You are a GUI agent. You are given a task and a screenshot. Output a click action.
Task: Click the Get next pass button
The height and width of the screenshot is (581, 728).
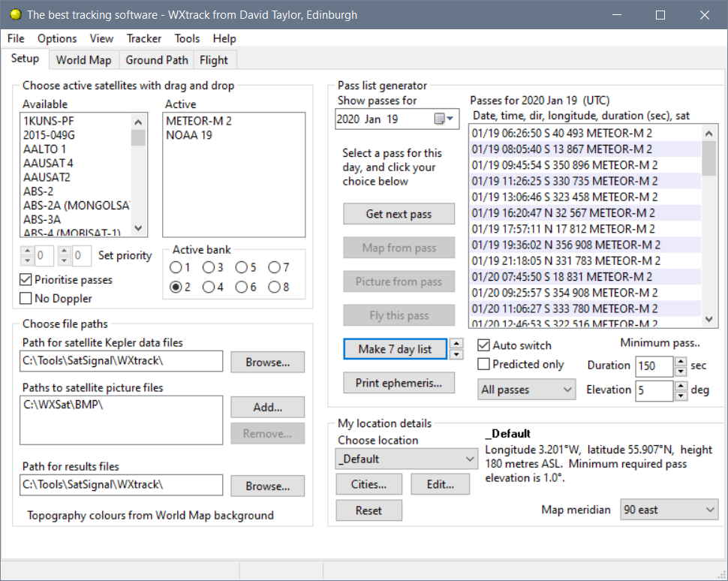[x=399, y=214]
